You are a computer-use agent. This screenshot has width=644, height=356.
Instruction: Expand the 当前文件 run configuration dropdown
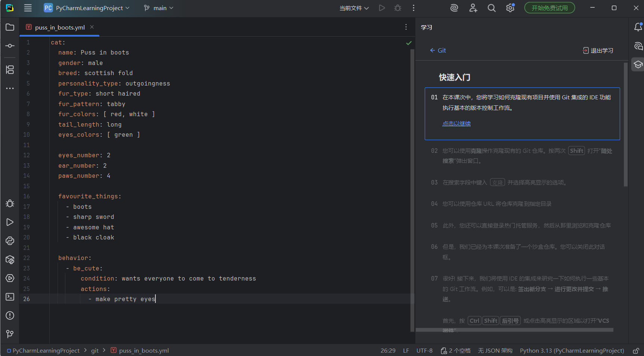[353, 7]
